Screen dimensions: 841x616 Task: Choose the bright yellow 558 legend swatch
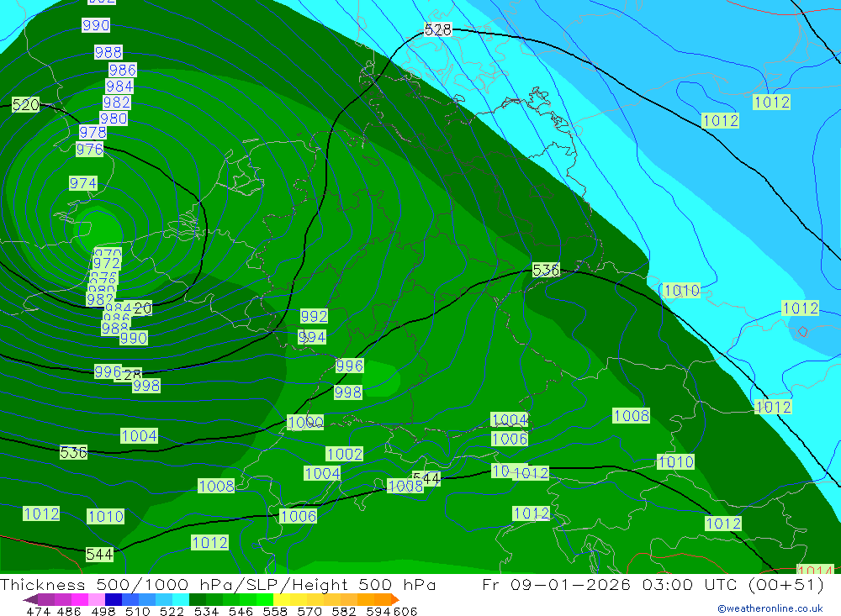point(282,599)
